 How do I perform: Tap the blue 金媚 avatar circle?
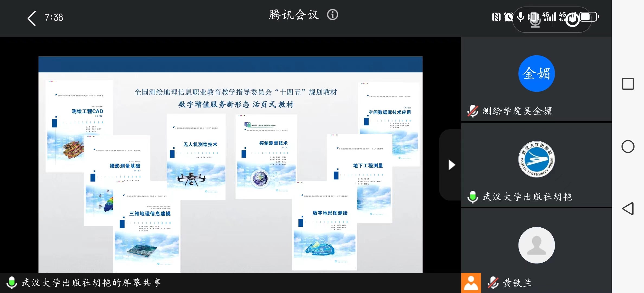536,74
